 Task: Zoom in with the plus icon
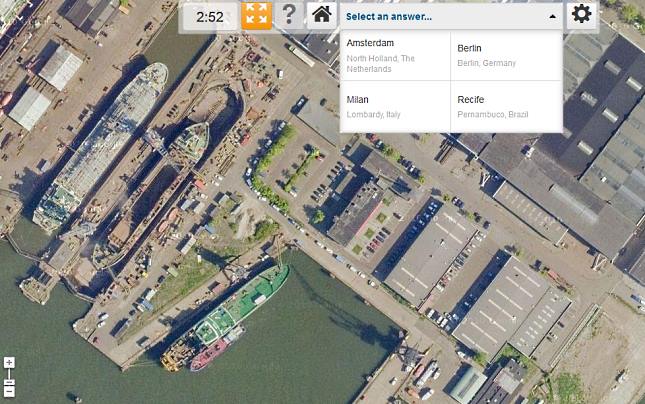pyautogui.click(x=9, y=362)
